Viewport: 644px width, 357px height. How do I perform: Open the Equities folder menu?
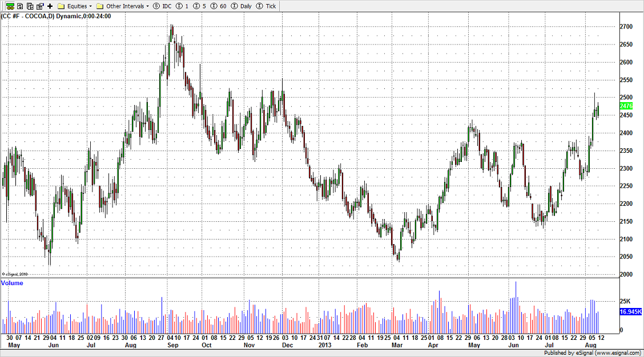point(75,6)
